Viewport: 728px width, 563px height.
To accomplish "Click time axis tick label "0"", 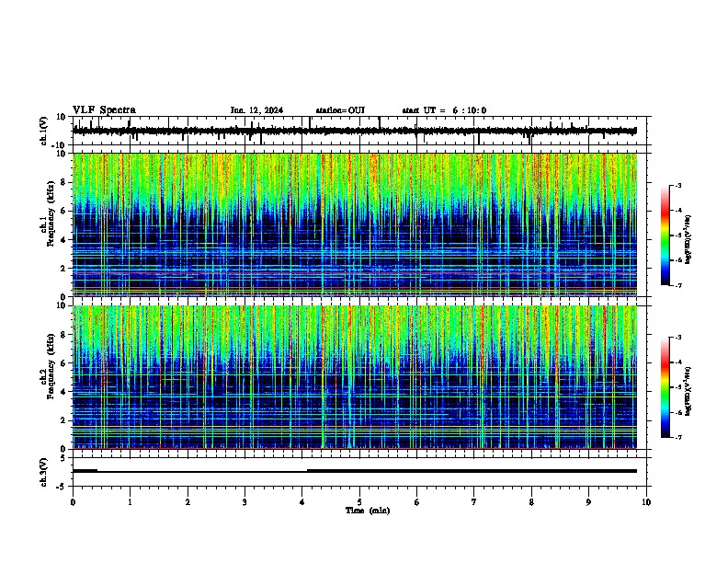I will point(73,502).
